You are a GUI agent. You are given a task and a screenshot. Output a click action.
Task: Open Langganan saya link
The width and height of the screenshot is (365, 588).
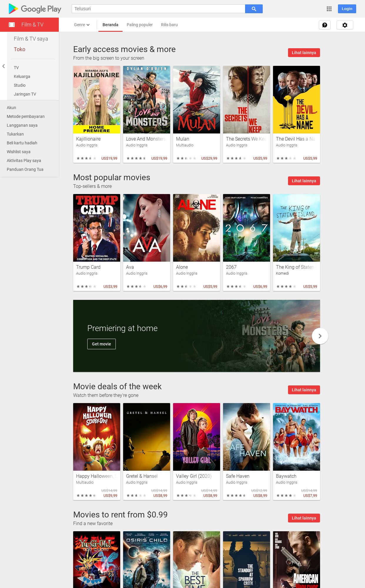coord(22,125)
